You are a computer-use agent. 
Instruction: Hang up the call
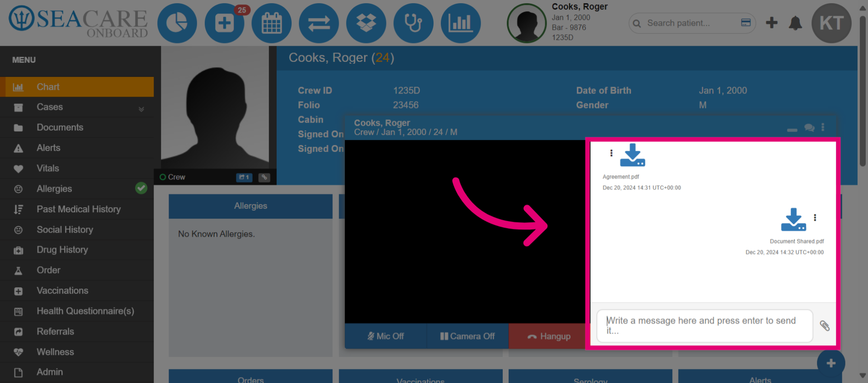pyautogui.click(x=547, y=336)
